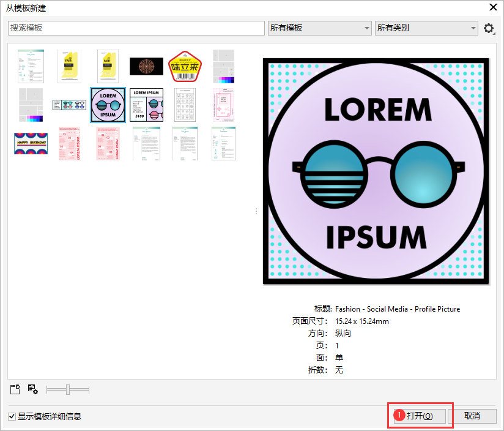Select the last teal resume template in bottom row

click(223, 143)
